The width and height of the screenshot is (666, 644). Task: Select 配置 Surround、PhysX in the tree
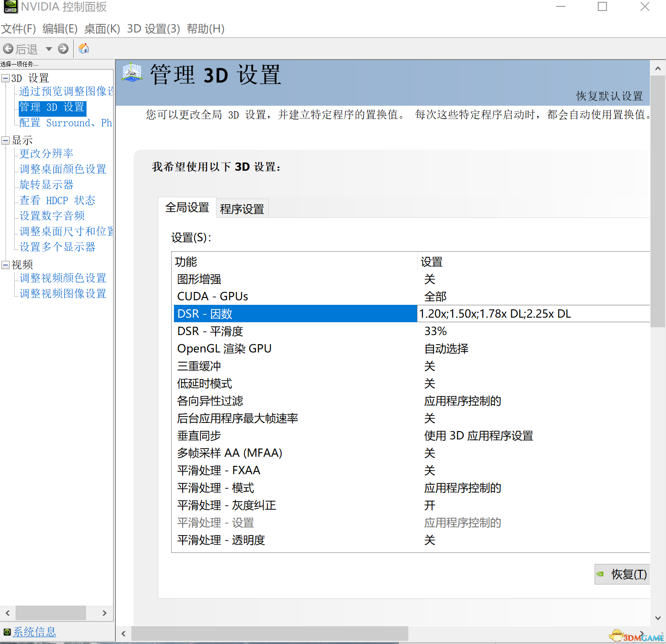click(66, 123)
